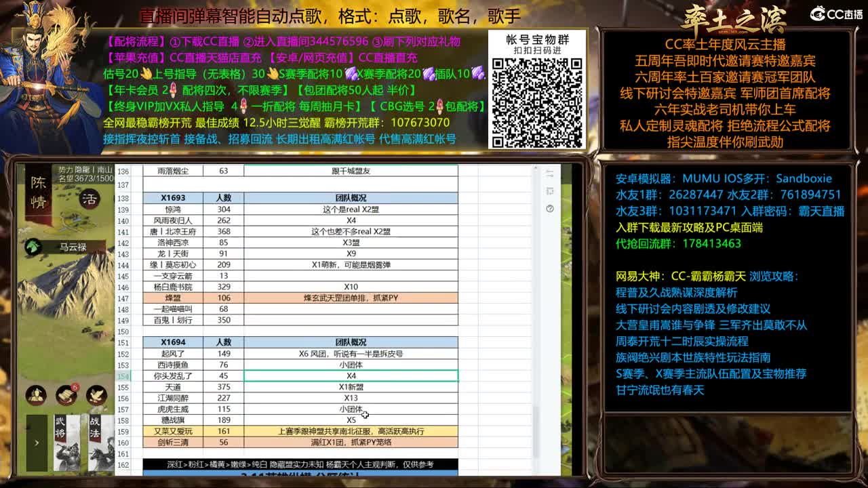The width and height of the screenshot is (868, 488).
Task: Open the character portrait round icon
Action: (36, 394)
